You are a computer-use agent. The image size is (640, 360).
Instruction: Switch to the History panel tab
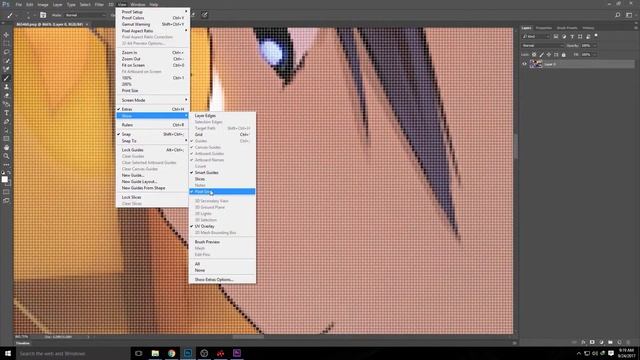[x=588, y=28]
